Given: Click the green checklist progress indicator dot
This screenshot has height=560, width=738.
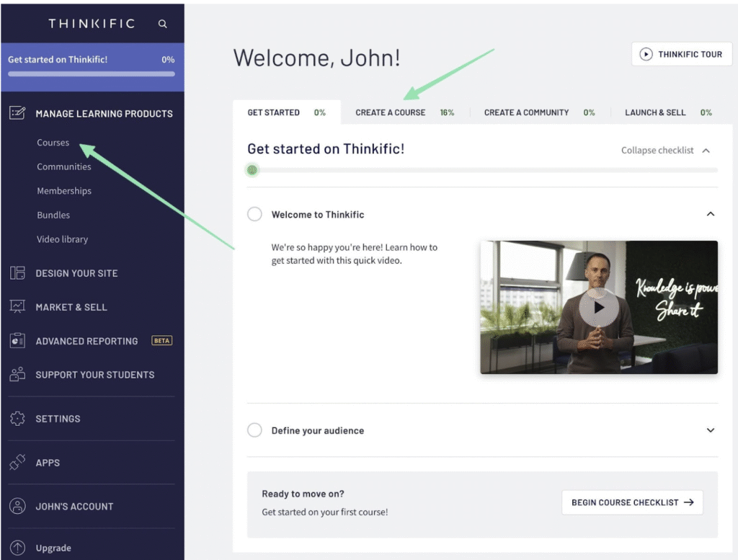Looking at the screenshot, I should pyautogui.click(x=252, y=170).
